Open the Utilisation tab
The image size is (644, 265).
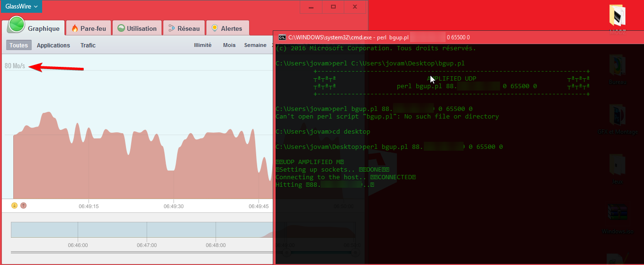tap(137, 28)
